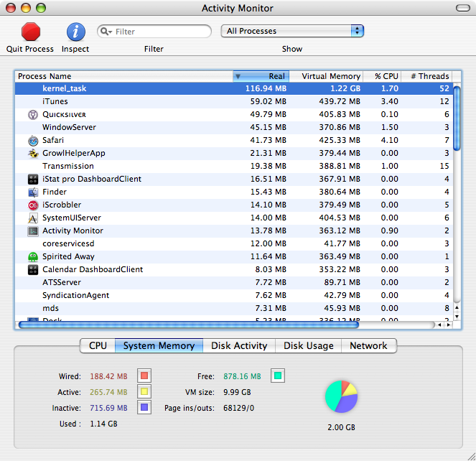Open the blue Inspect info icon
Viewport: 476px width, 461px height.
click(x=76, y=32)
